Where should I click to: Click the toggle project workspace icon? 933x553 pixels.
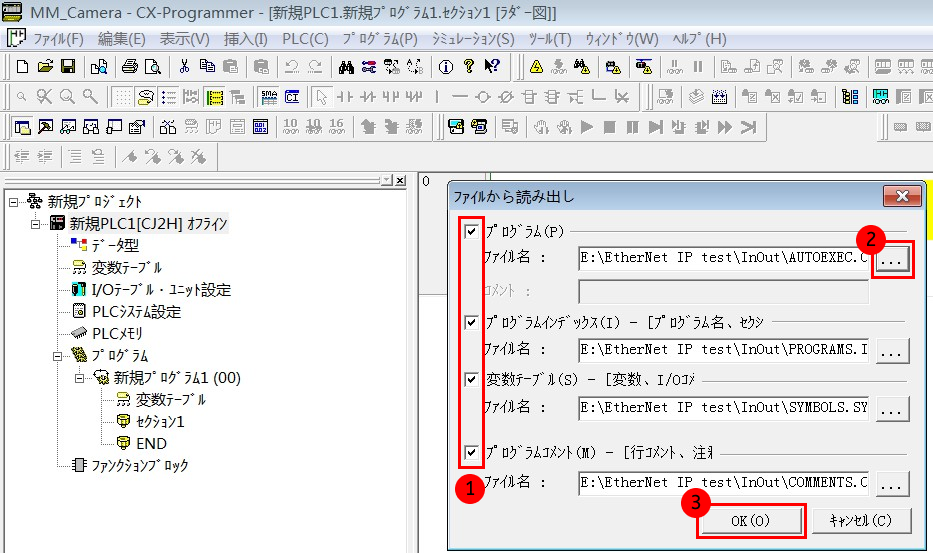[23, 127]
